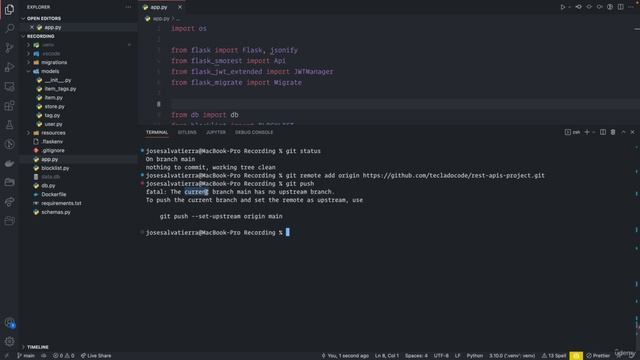Open the Accounts icon in activity bar
Screen dimensions: 640x360
pyautogui.click(x=9, y=323)
